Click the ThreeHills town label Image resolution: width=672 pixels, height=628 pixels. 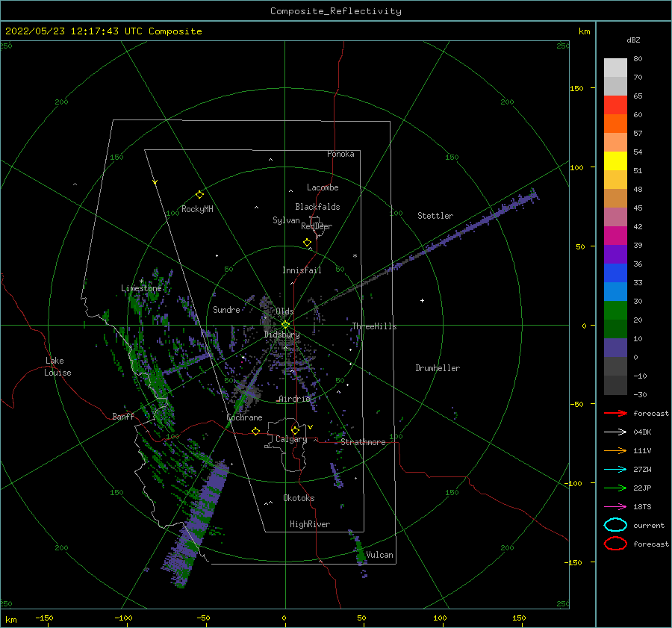374,326
